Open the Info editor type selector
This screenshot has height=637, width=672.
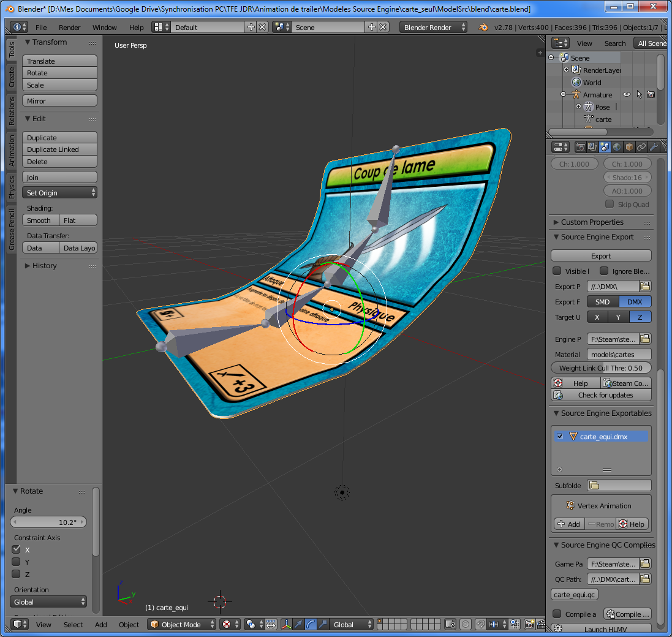click(x=18, y=27)
